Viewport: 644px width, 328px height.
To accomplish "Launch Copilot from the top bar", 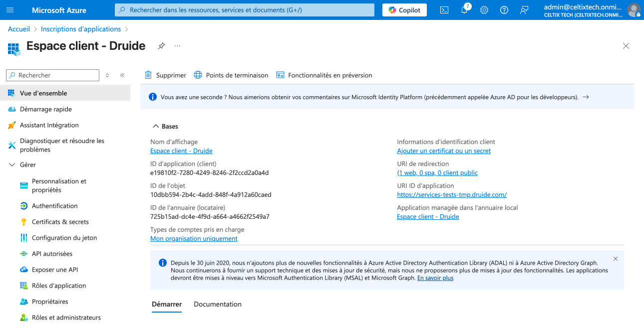I will tap(404, 10).
